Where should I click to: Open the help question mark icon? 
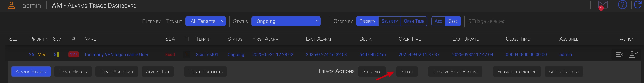(622, 5)
